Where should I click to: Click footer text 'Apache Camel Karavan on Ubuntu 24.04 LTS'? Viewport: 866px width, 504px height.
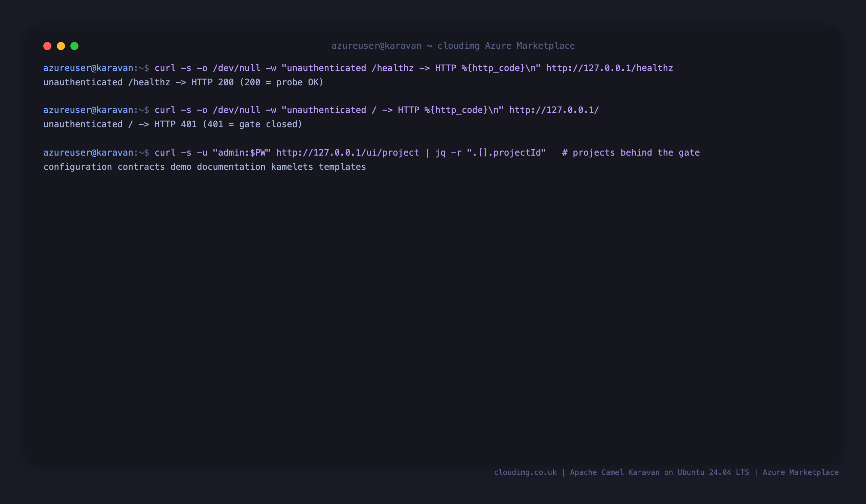pos(659,473)
